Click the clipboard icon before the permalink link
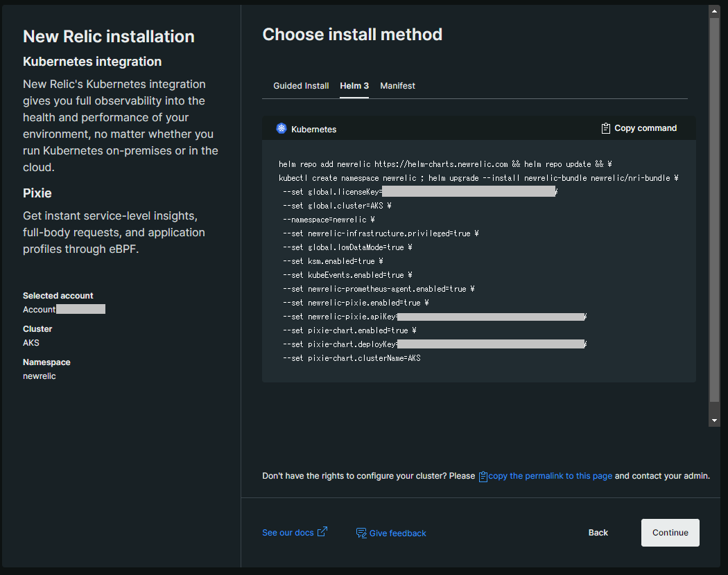728x575 pixels. [x=483, y=477]
